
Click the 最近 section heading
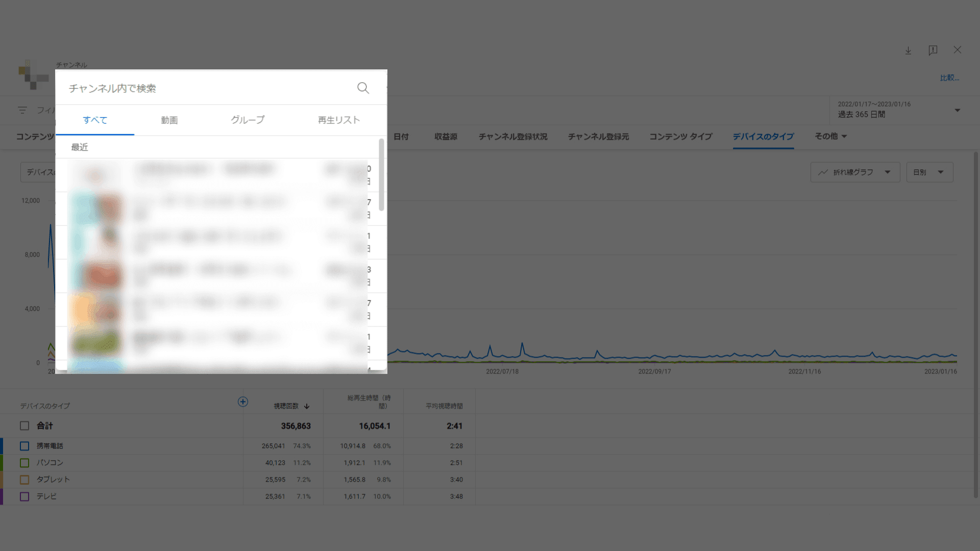coord(80,147)
